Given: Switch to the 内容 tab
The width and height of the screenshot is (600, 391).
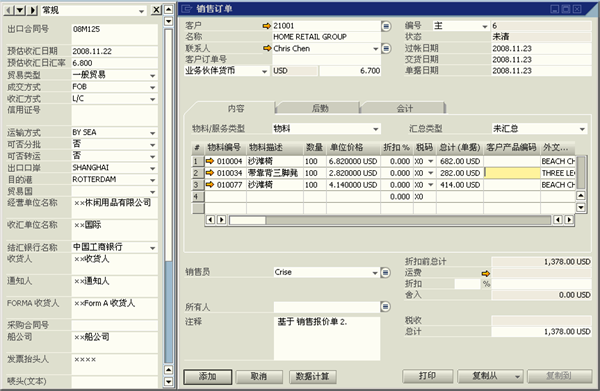Looking at the screenshot, I should (x=236, y=108).
